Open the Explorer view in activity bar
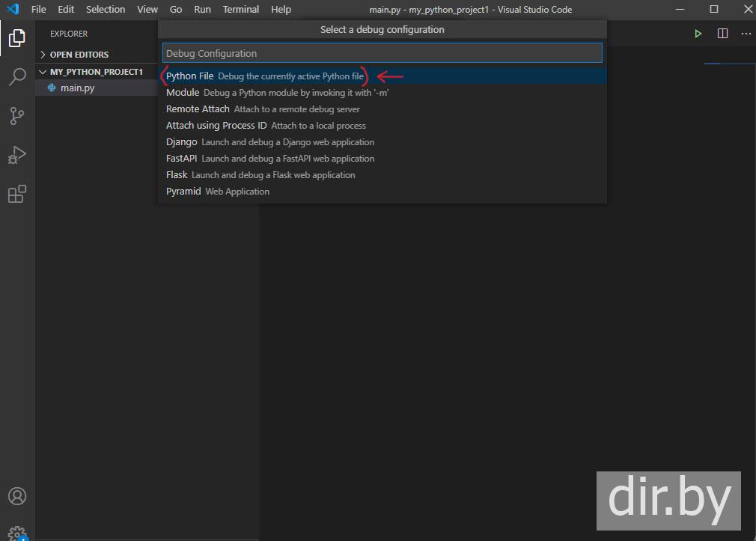756x541 pixels. (16, 38)
